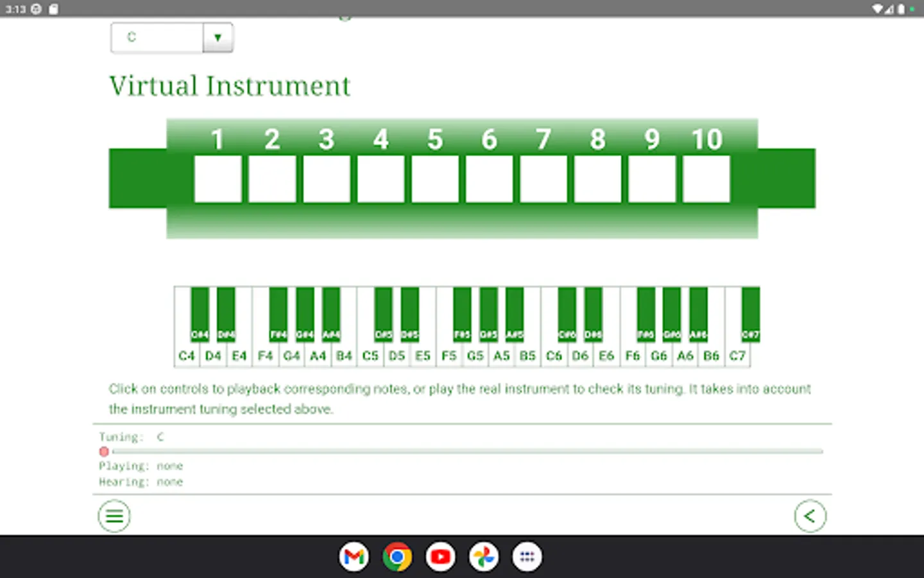This screenshot has width=924, height=578.
Task: Expand the tuning key dropdown arrow
Action: [218, 37]
